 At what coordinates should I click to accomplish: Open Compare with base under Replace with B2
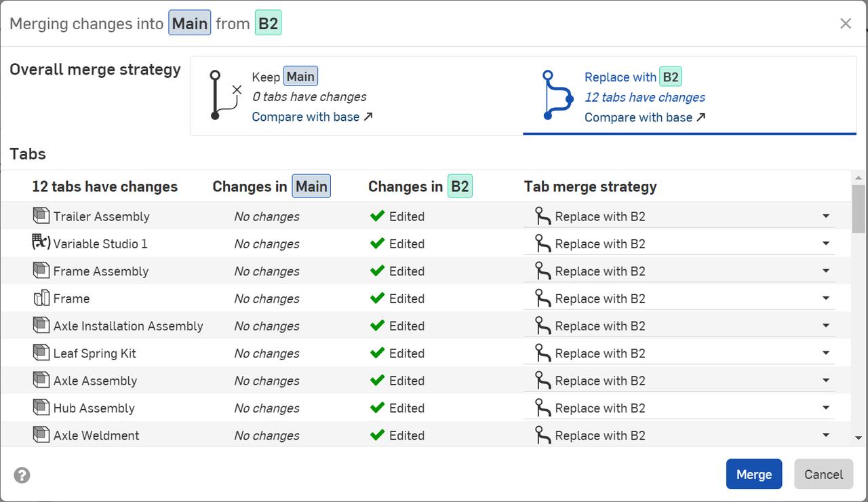click(x=639, y=117)
